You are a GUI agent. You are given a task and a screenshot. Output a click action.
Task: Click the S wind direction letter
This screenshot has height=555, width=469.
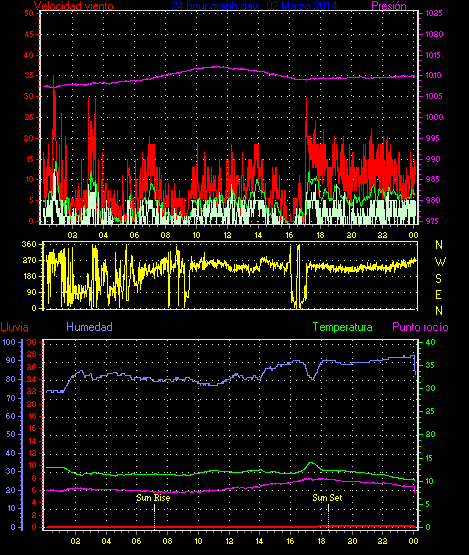438,279
